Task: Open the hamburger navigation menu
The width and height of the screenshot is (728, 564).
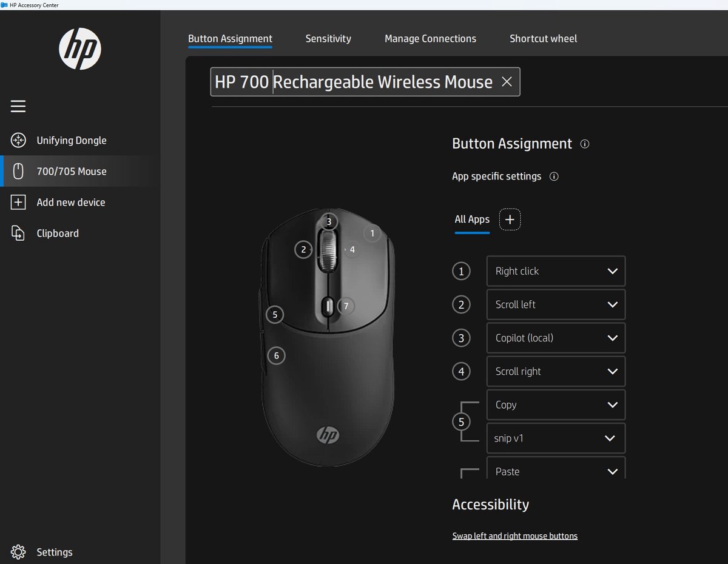Action: coord(18,106)
